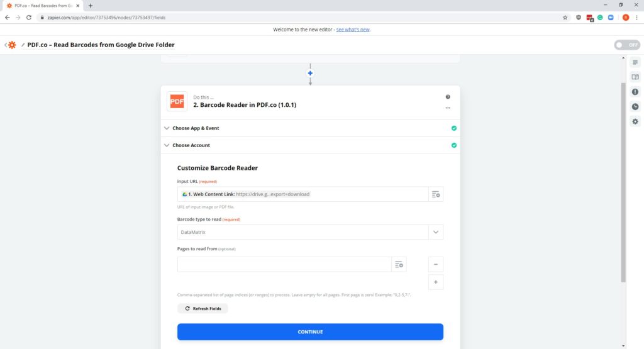
Task: Click the browser address bar URL
Action: (x=106, y=18)
